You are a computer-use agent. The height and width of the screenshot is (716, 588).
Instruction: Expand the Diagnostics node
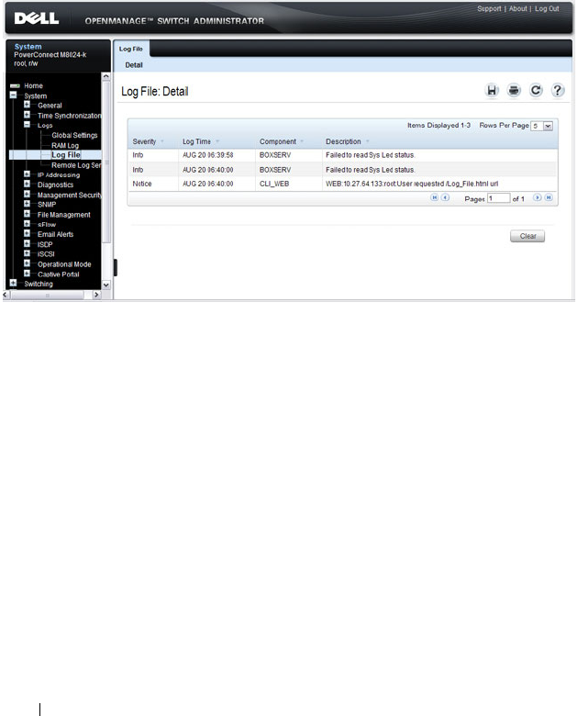pyautogui.click(x=27, y=184)
